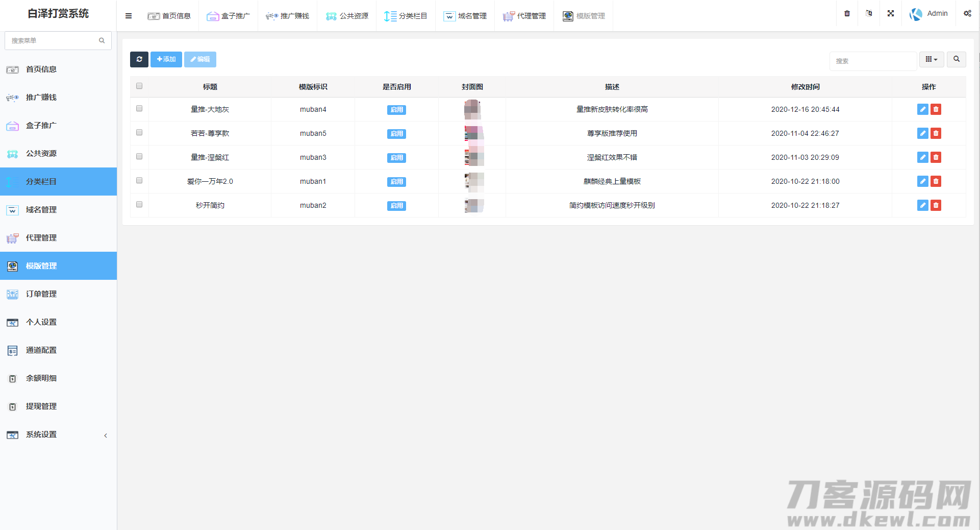Image resolution: width=980 pixels, height=530 pixels.
Task: Delete the muban5 template row
Action: 936,133
